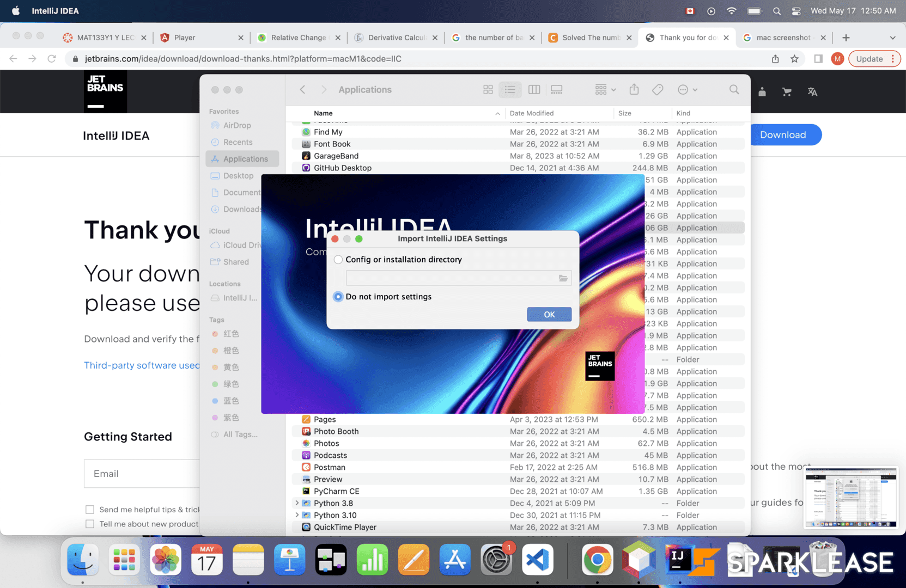Click the Chrome address bar URL
Screen dimensions: 906x588
[x=243, y=59]
